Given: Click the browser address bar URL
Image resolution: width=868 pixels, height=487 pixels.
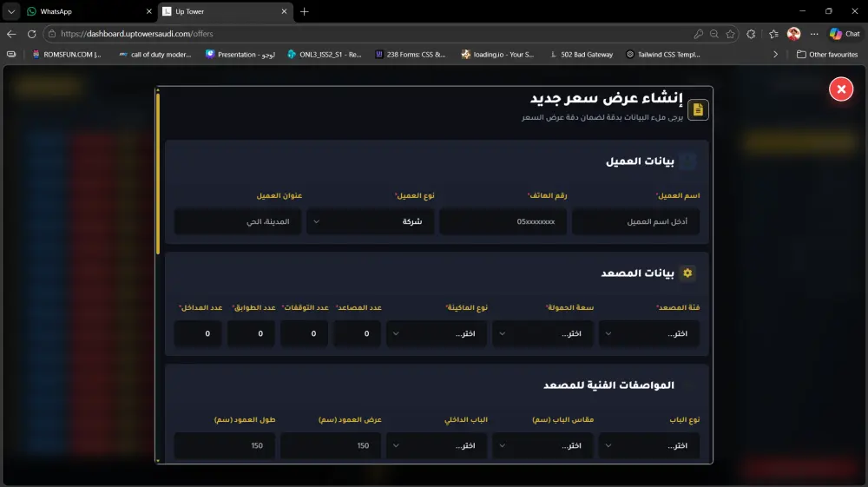Looking at the screenshot, I should coord(137,34).
